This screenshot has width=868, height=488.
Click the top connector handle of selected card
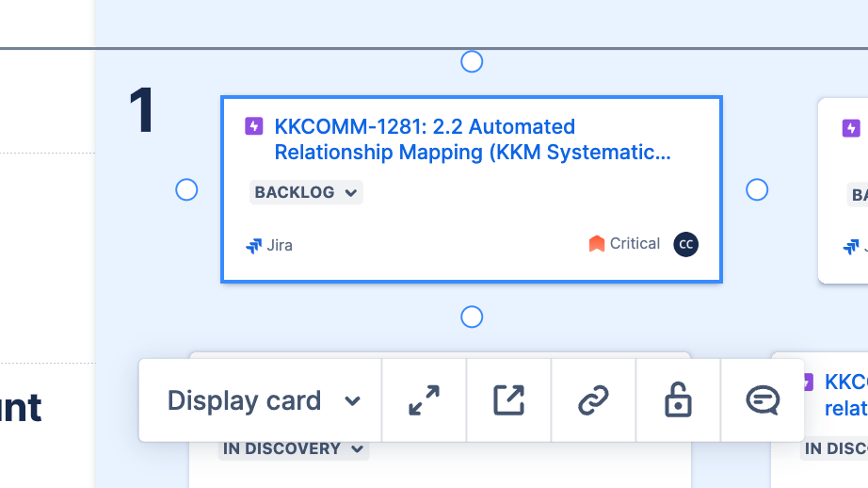472,61
